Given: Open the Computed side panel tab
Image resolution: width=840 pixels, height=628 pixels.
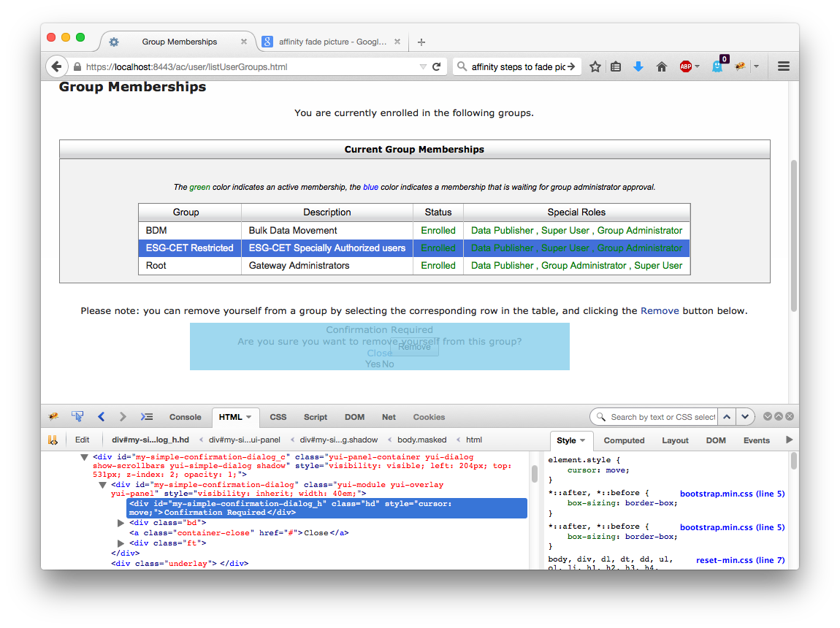Looking at the screenshot, I should pyautogui.click(x=624, y=440).
